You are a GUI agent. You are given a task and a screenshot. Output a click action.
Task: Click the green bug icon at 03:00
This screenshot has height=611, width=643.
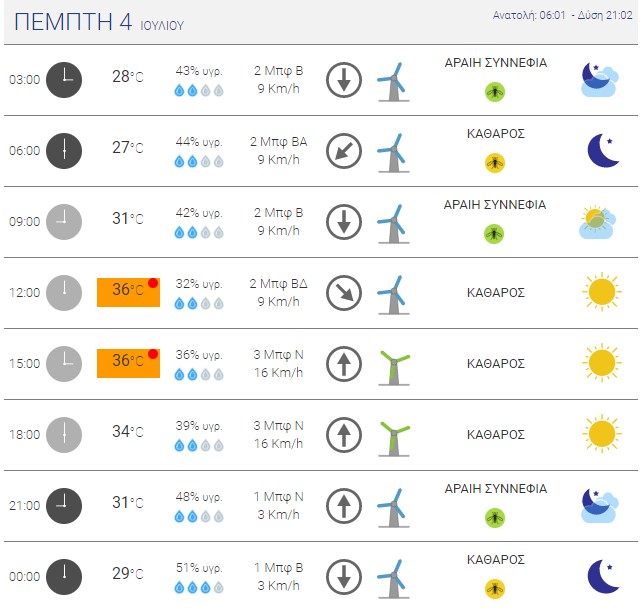click(495, 91)
